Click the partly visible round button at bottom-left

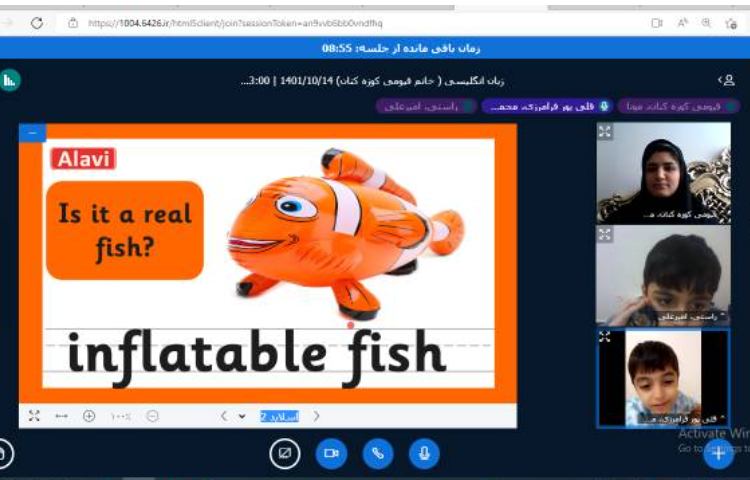(6, 453)
